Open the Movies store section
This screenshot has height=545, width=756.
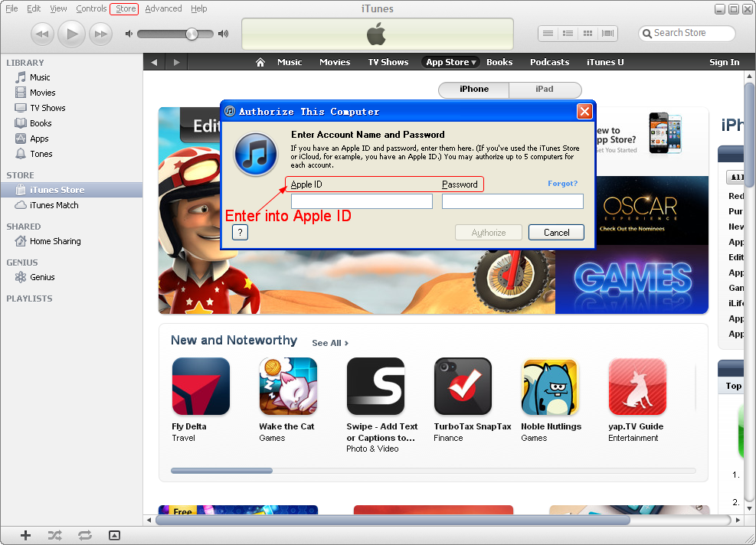[x=335, y=62]
